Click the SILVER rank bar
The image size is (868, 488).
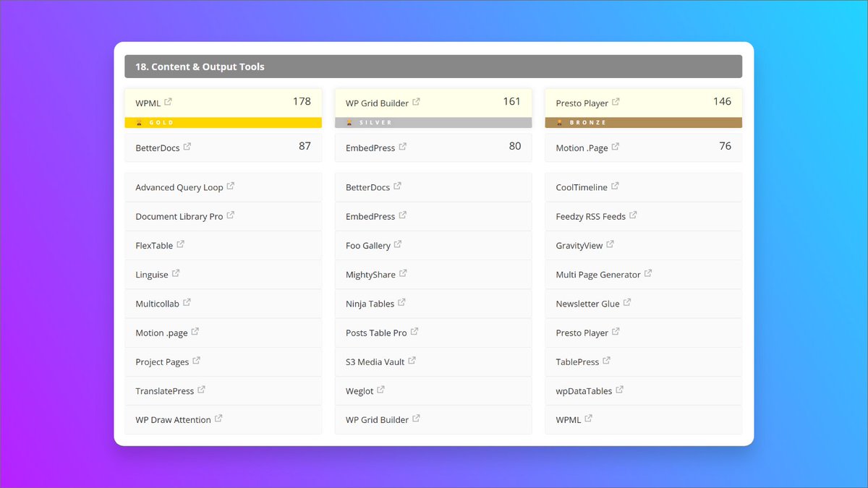coord(433,123)
